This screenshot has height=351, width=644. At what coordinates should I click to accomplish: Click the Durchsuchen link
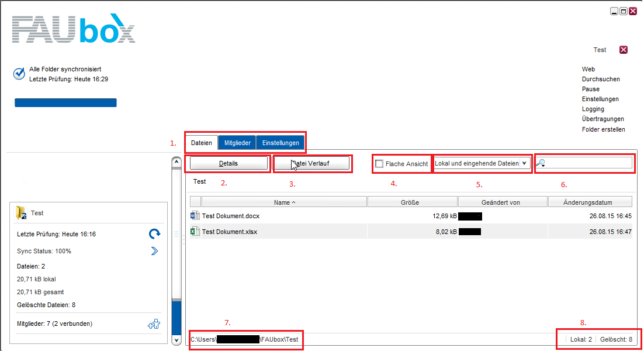(601, 79)
